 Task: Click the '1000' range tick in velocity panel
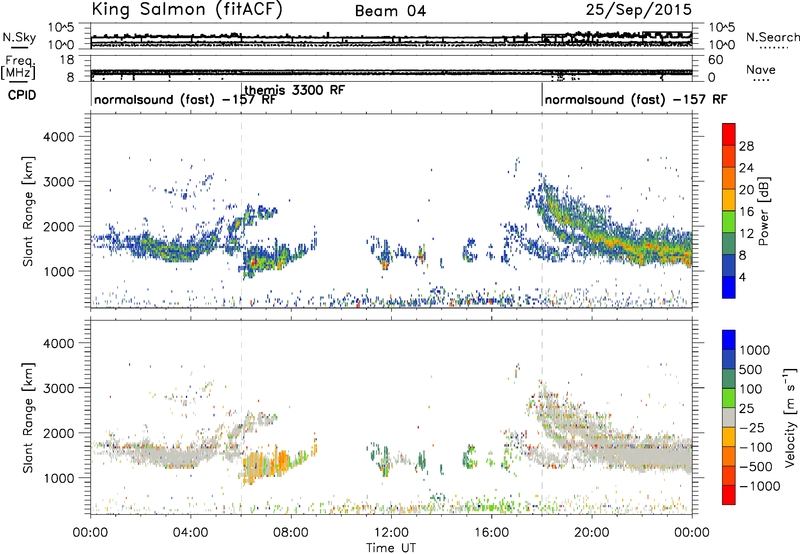58,478
